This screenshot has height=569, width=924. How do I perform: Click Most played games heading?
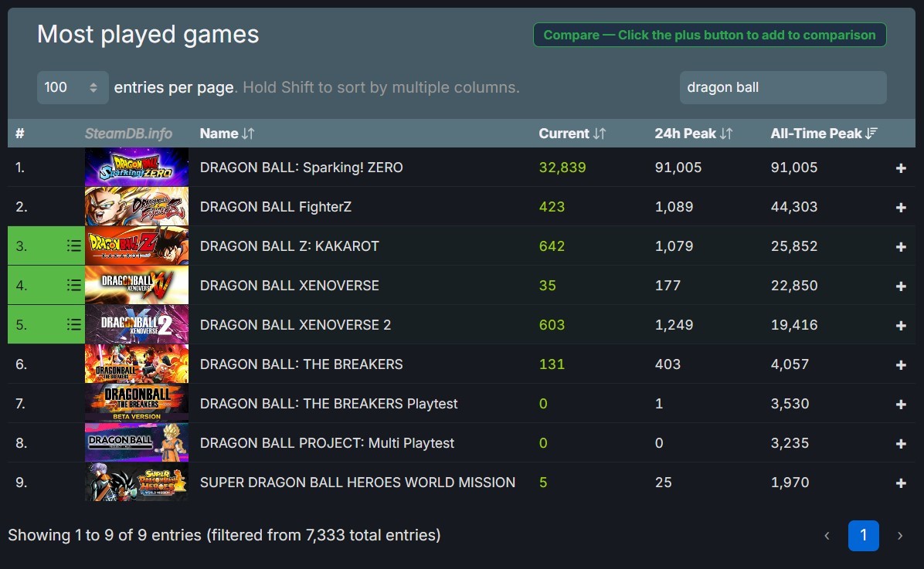click(x=148, y=35)
